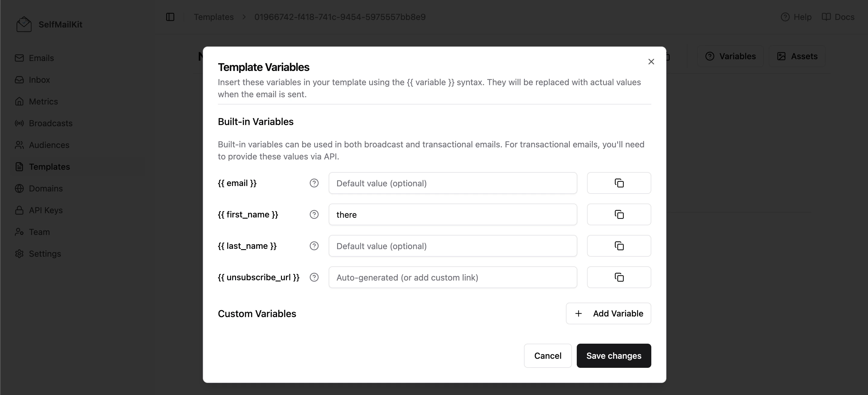
Task: Focus the unsubscribe_url custom link field
Action: pos(452,277)
